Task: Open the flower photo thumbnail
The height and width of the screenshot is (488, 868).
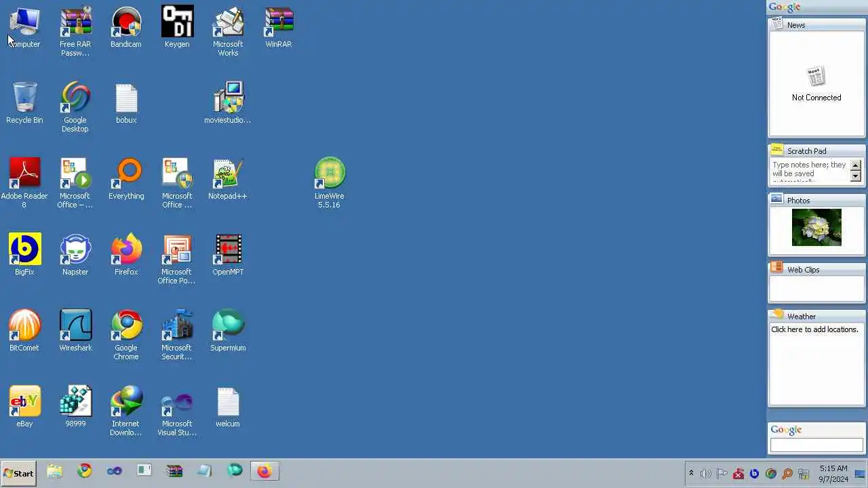Action: click(x=816, y=227)
